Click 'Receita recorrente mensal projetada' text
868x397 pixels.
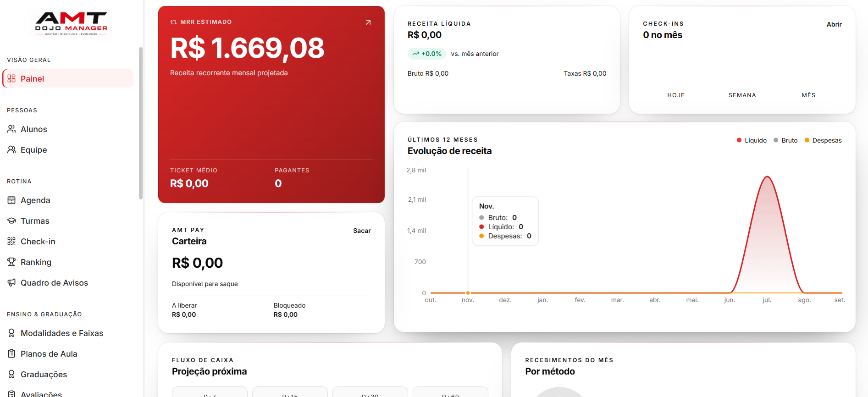coord(229,73)
